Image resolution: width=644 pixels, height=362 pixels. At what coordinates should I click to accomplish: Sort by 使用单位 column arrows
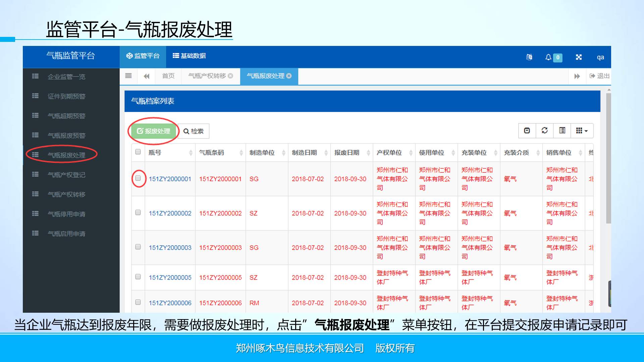(453, 153)
